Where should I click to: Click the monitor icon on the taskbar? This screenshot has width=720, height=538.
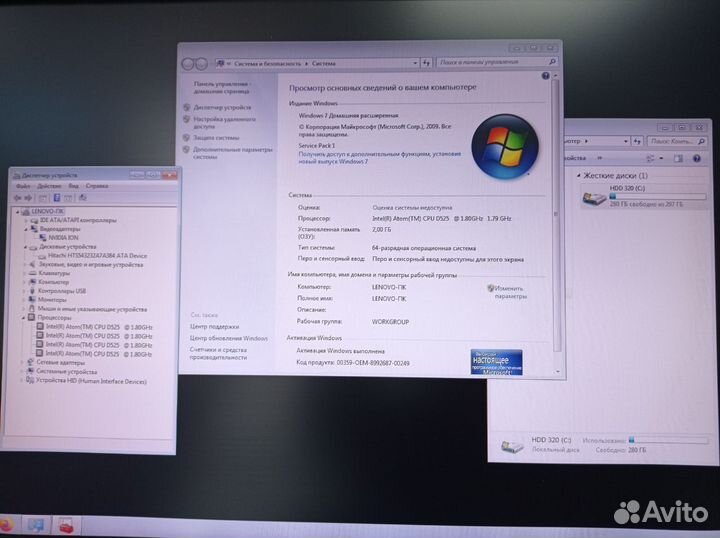[x=36, y=525]
